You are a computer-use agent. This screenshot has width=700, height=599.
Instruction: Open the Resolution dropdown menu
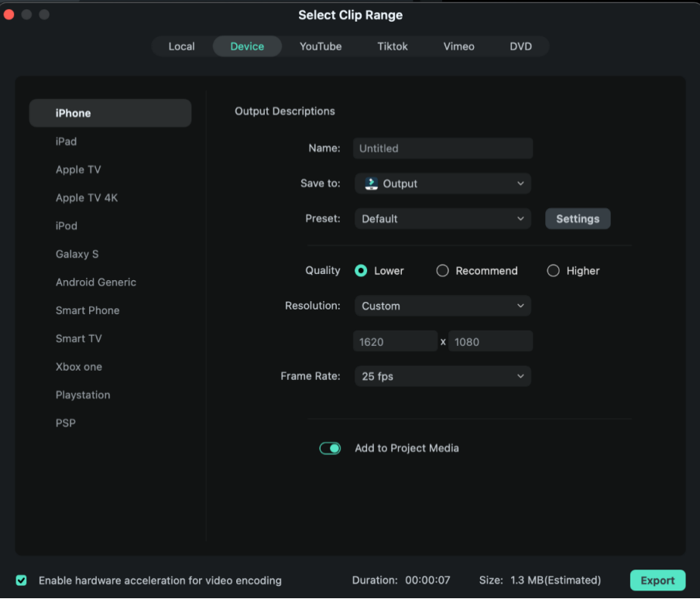(443, 306)
